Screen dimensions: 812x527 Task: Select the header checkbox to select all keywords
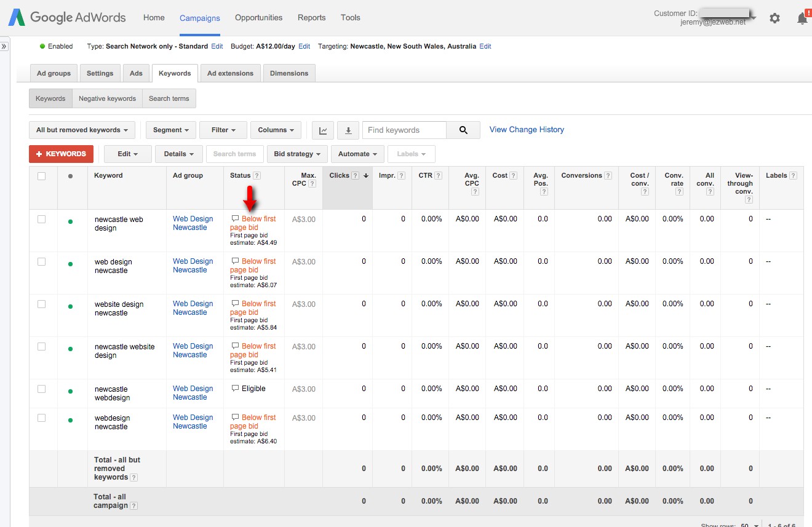point(41,175)
